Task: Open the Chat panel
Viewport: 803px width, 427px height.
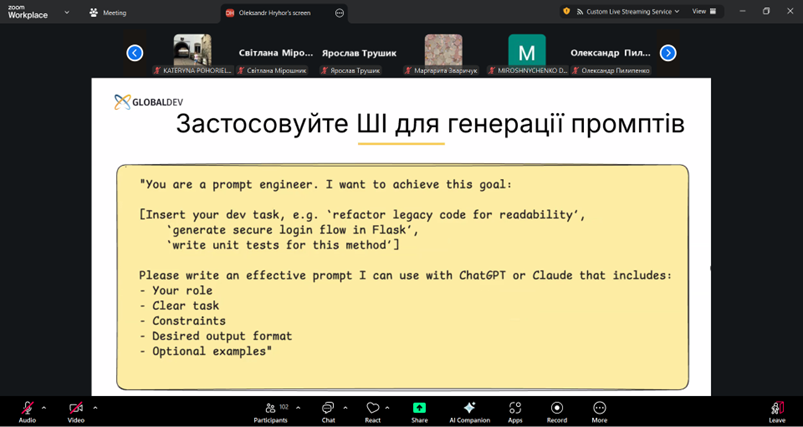Action: (328, 409)
